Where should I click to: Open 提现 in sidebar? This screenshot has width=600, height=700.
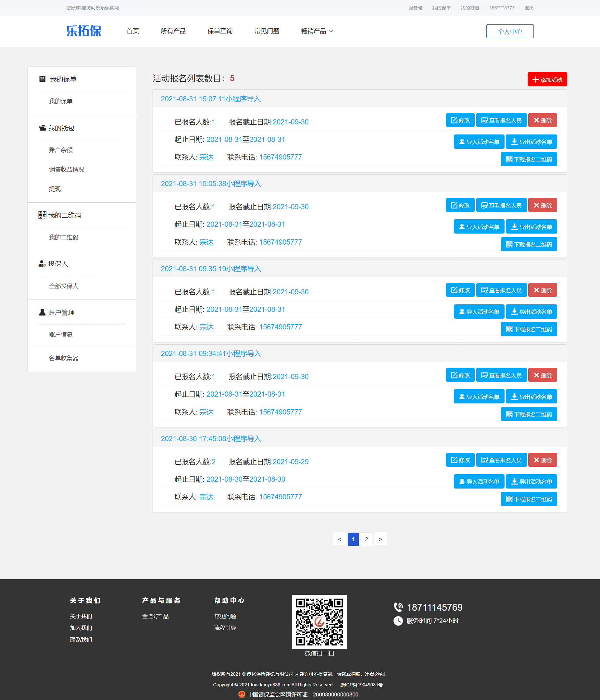55,189
